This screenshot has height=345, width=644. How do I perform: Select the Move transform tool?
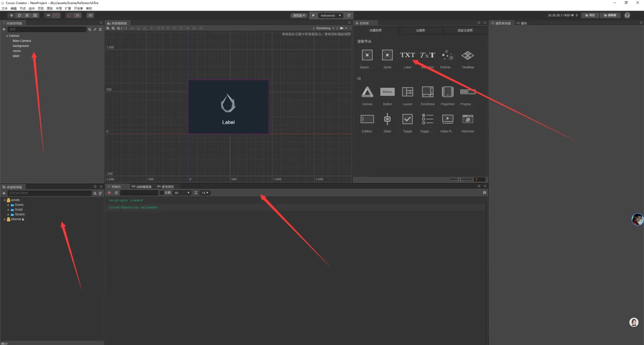[11, 15]
